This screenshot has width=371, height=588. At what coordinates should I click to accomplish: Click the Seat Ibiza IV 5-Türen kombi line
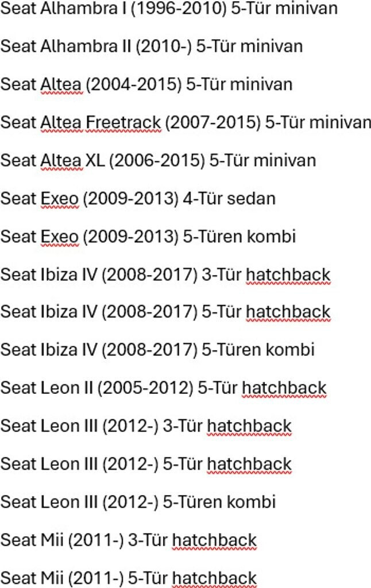click(x=157, y=350)
